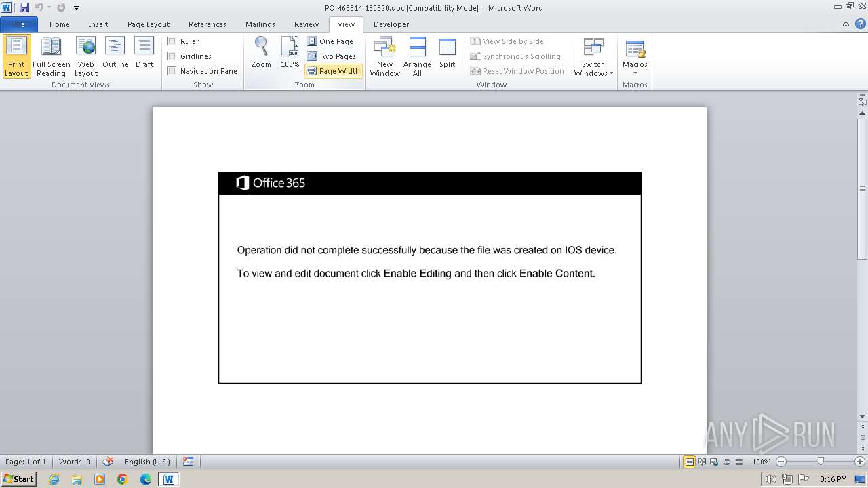868x488 pixels.
Task: Open Macros dropdown button
Action: 635,57
